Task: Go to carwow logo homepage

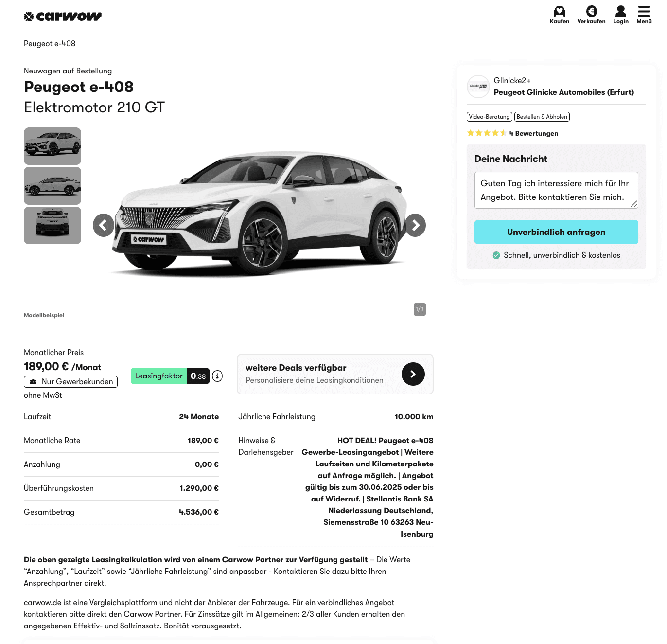Action: (x=63, y=17)
